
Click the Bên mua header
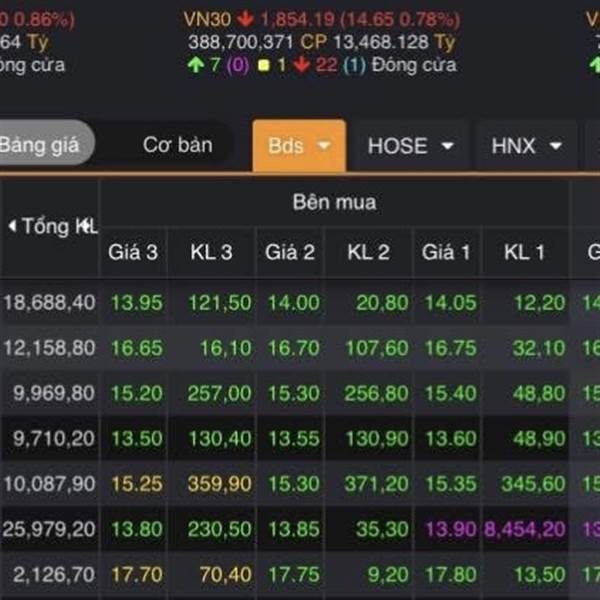(x=335, y=203)
